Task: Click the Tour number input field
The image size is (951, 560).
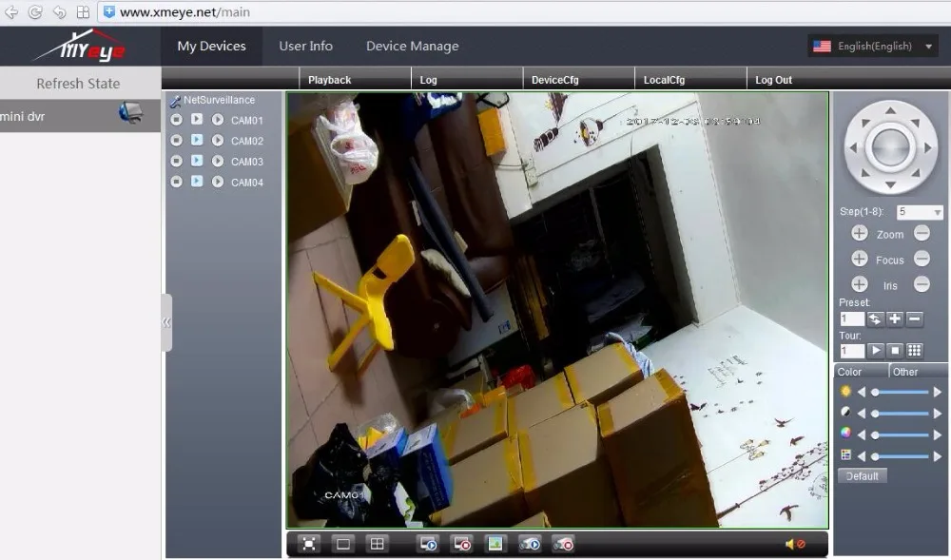Action: 851,351
